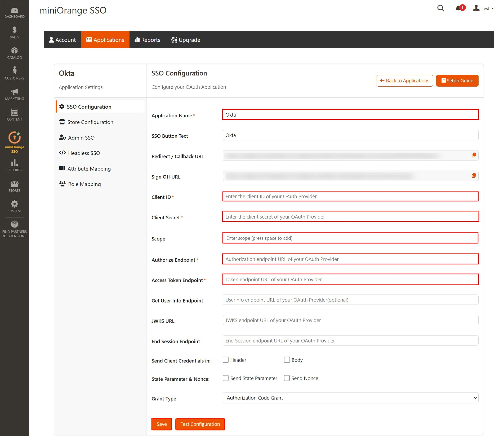The width and height of the screenshot is (504, 436).
Task: Check the Send Nonce option
Action: [x=287, y=378]
